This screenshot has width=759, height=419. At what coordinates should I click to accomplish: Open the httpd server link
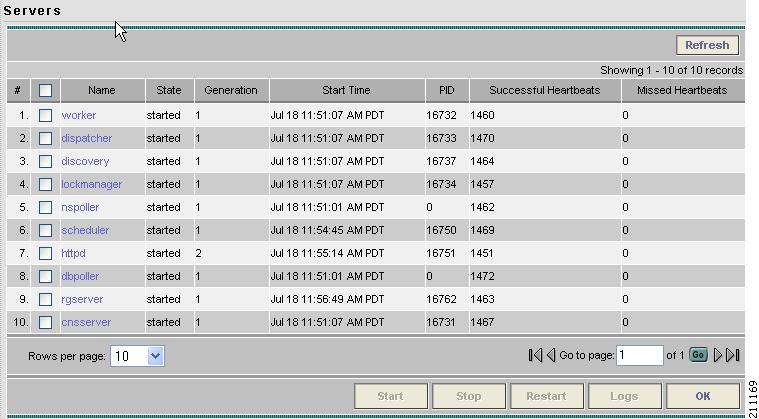(x=74, y=253)
